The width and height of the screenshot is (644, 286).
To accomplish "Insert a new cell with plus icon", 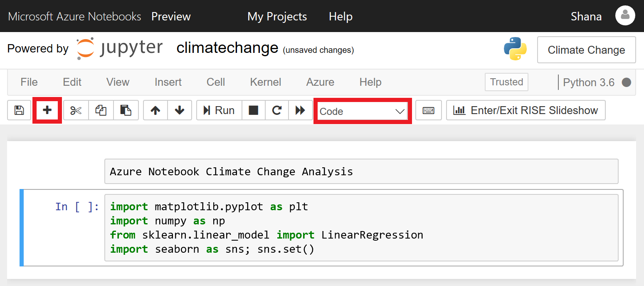I will click(47, 110).
